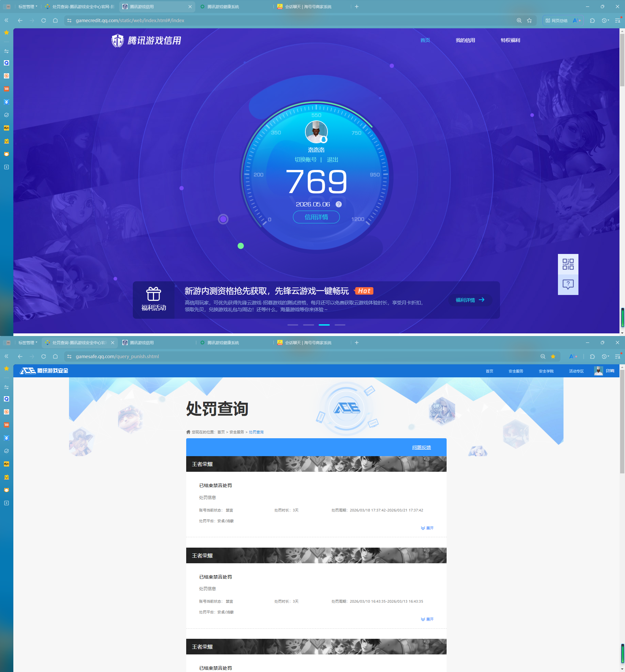Screen dimensions: 625x672
Task: Switch to the 腾讯游戏健康系统 tab in the top browser
Action: (x=235, y=7)
